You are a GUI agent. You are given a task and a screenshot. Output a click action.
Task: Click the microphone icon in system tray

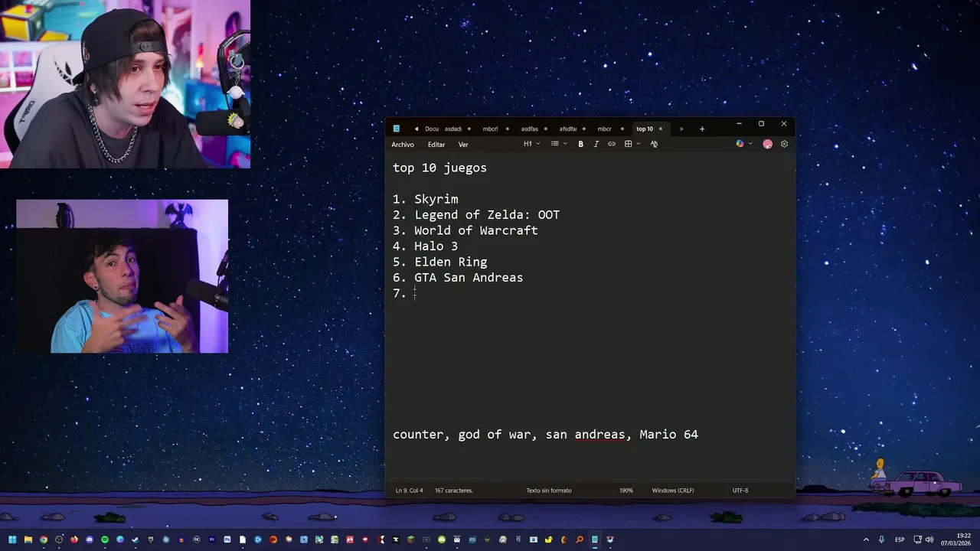click(881, 540)
